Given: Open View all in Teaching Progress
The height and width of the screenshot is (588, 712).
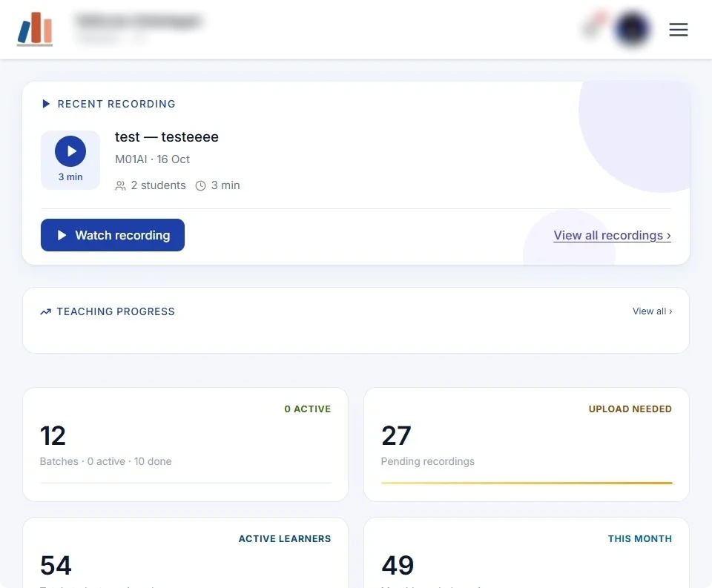Looking at the screenshot, I should [x=653, y=311].
